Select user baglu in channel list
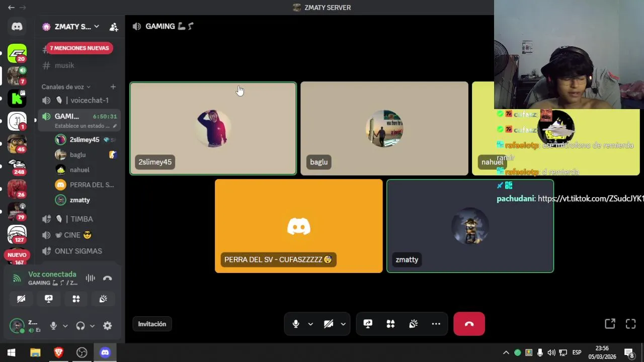Screen dimensions: 644x362 coord(86,154)
